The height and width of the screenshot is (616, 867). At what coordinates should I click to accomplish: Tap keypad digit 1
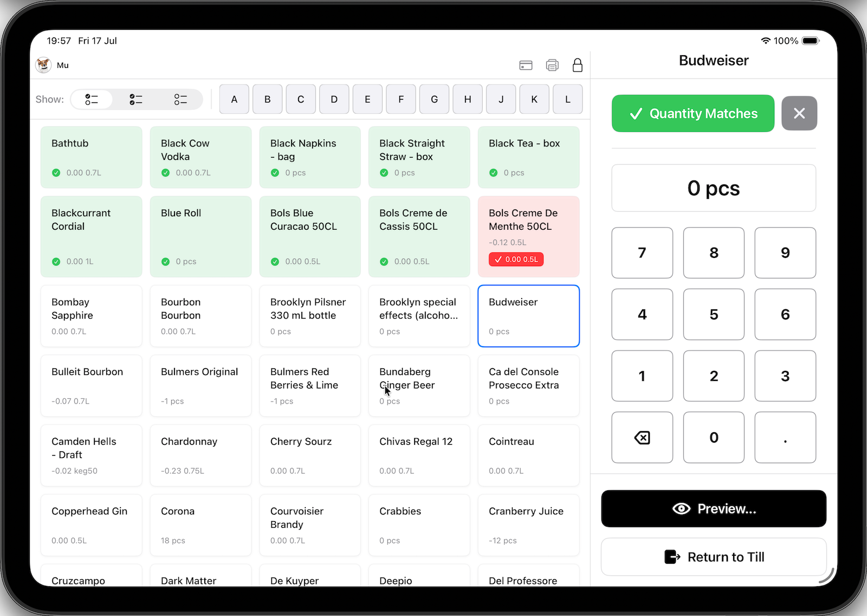point(642,376)
